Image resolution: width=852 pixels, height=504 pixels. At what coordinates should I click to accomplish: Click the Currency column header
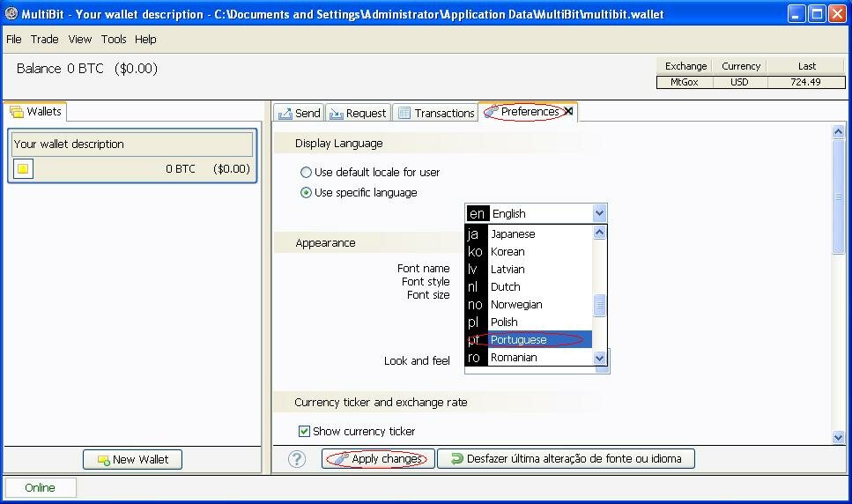pyautogui.click(x=741, y=66)
